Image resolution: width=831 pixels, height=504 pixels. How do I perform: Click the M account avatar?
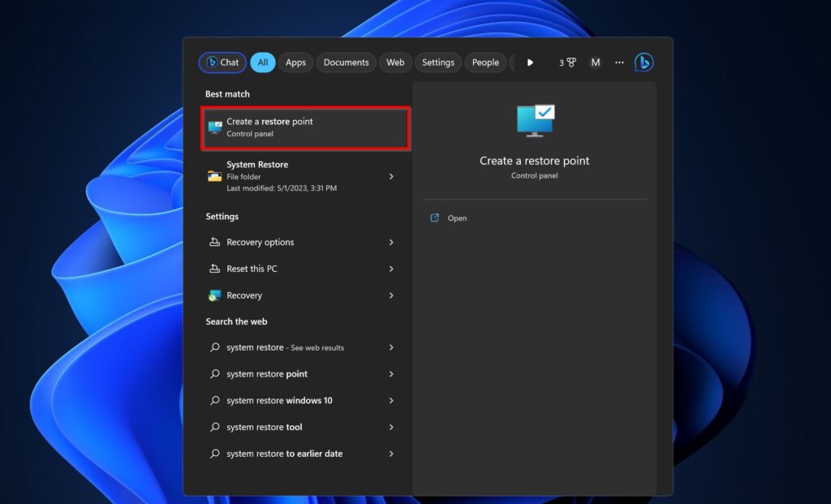595,62
